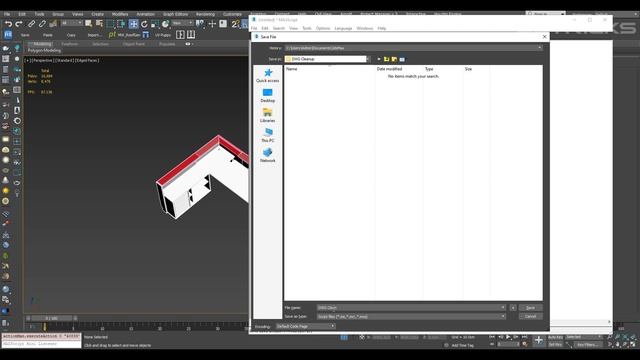Click the green 'pf' script icon

pos(112,35)
